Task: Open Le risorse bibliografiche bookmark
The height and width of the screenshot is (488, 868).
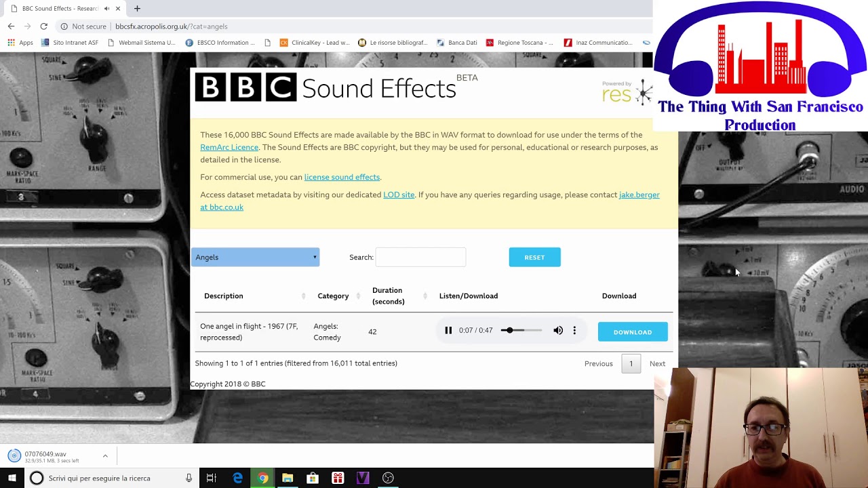Action: pos(393,43)
